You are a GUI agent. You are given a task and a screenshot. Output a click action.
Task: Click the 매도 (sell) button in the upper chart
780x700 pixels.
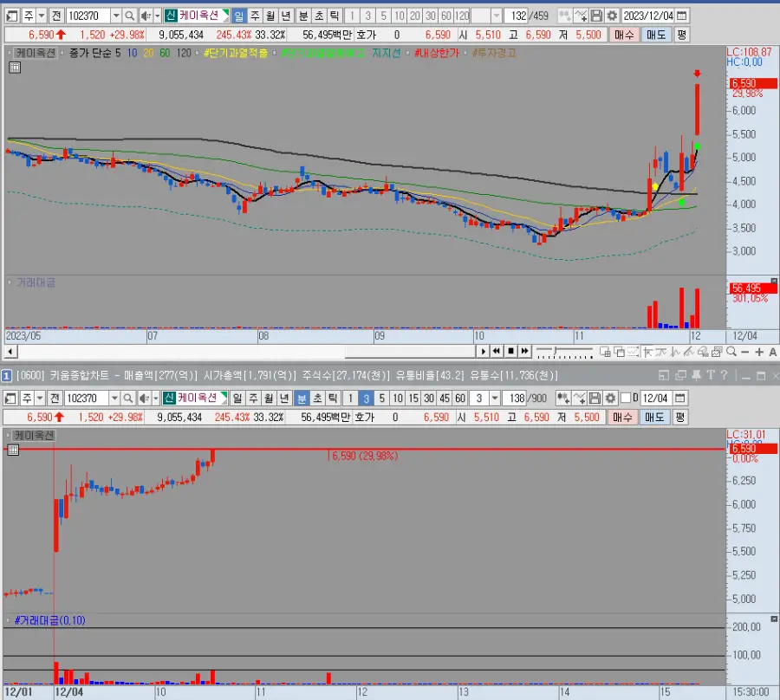[656, 35]
